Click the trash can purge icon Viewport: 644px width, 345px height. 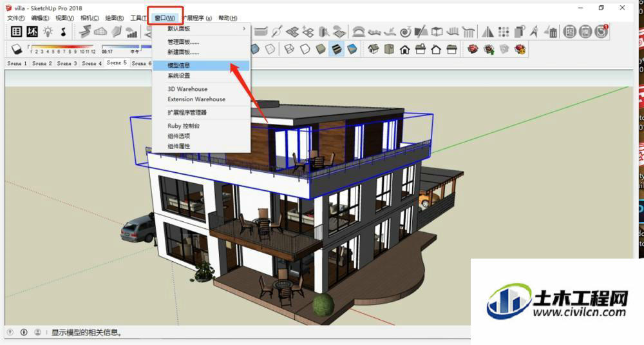click(x=551, y=32)
